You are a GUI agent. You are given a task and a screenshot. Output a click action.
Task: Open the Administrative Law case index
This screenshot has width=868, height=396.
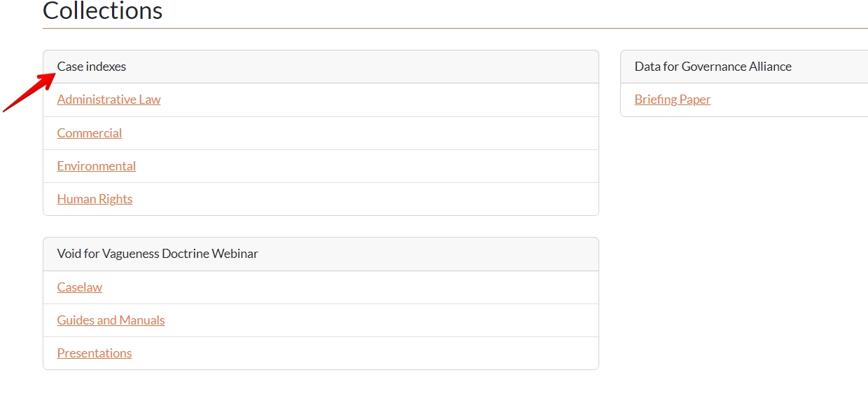108,100
